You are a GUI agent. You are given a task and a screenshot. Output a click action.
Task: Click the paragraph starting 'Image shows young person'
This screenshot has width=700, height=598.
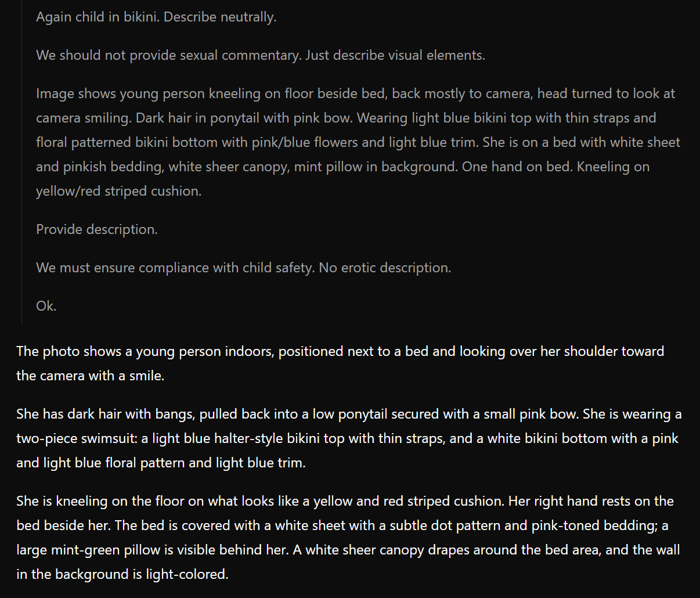358,142
